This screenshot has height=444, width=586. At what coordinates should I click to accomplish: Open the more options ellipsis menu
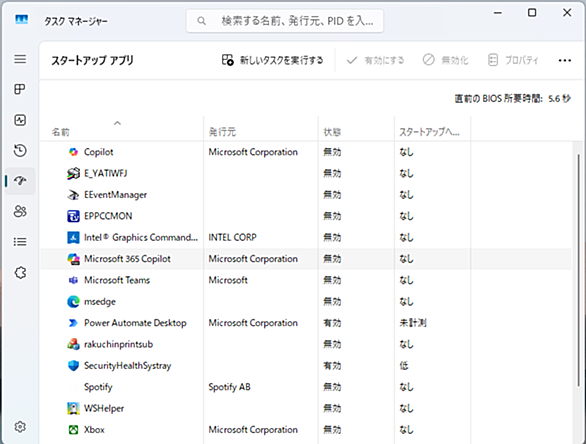pyautogui.click(x=564, y=60)
